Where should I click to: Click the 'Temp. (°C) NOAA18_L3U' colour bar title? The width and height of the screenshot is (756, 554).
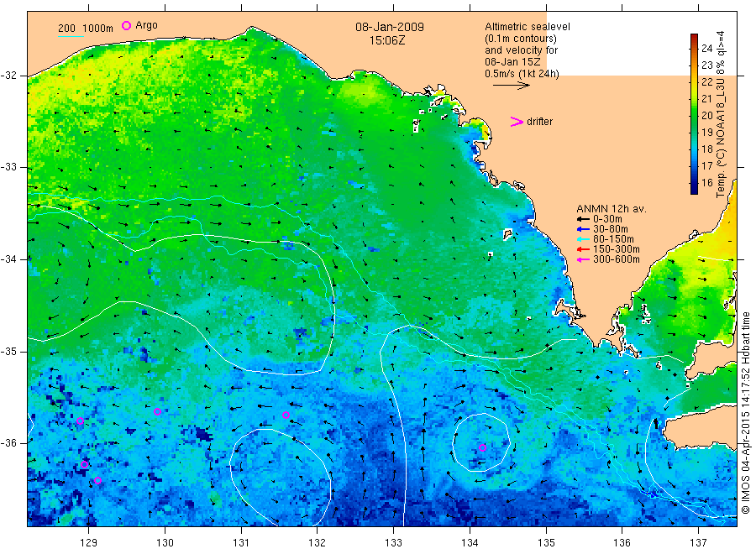(x=721, y=138)
